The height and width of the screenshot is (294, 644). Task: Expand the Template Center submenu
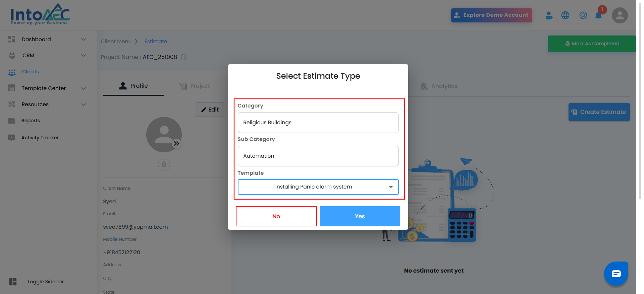(84, 88)
